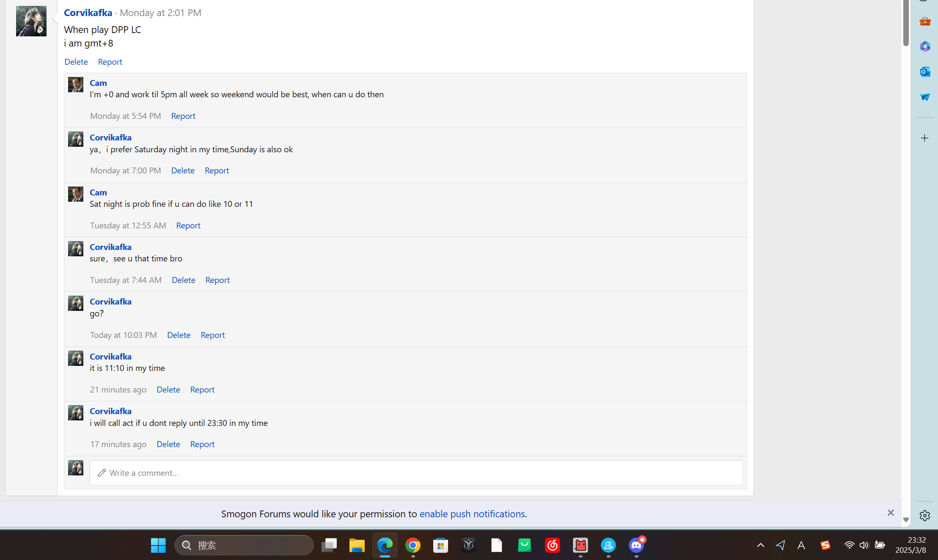Report Cam's Tuesday 12:55 AM comment
Screen dimensions: 938x560
pyautogui.click(x=188, y=225)
